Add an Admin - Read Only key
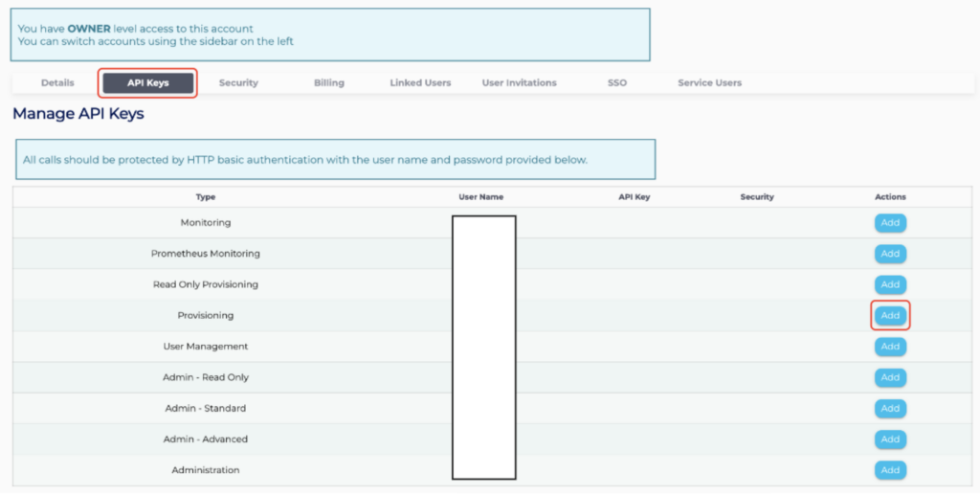This screenshot has width=980, height=495. tap(890, 377)
